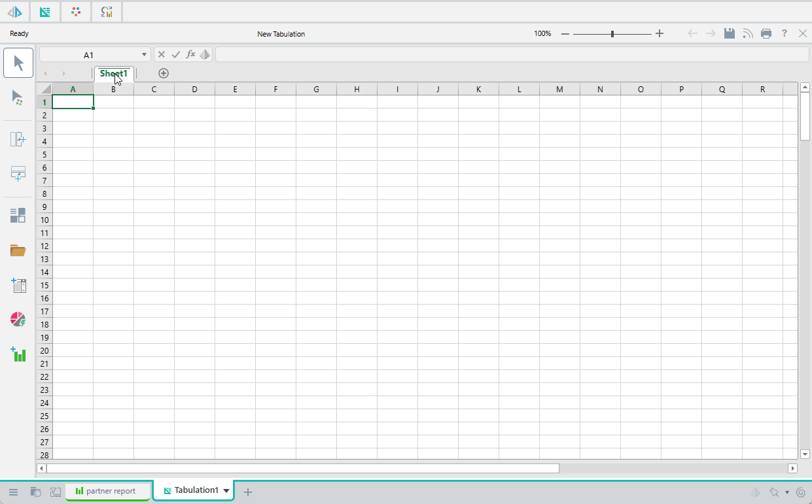Click inside the formula bar input
The width and height of the screenshot is (812, 504).
coord(510,55)
